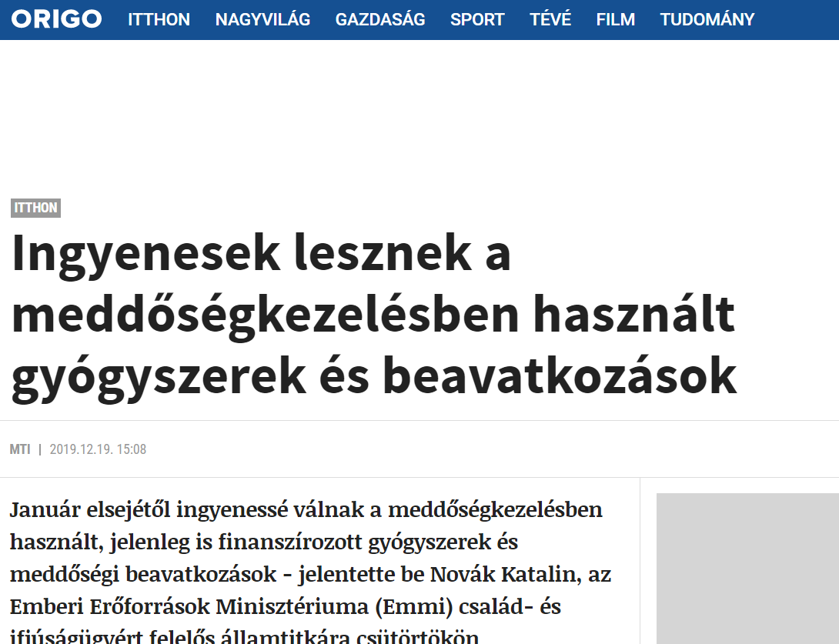The width and height of the screenshot is (839, 644).
Task: Open the ITTHON navigation menu item
Action: pos(159,20)
